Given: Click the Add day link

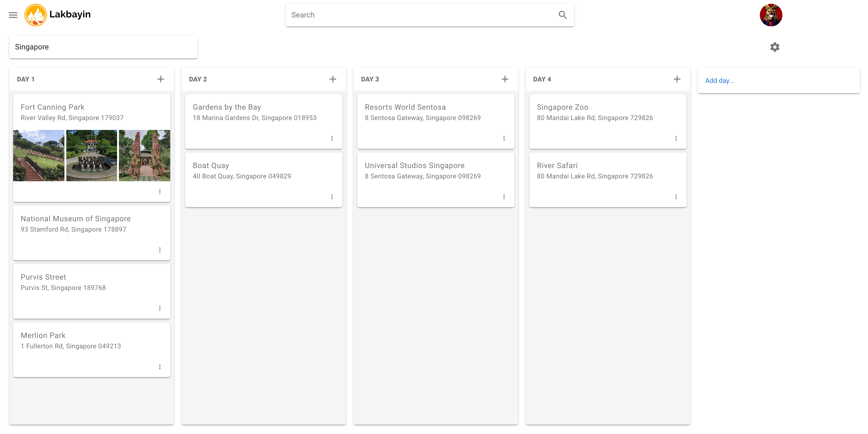Looking at the screenshot, I should (719, 80).
